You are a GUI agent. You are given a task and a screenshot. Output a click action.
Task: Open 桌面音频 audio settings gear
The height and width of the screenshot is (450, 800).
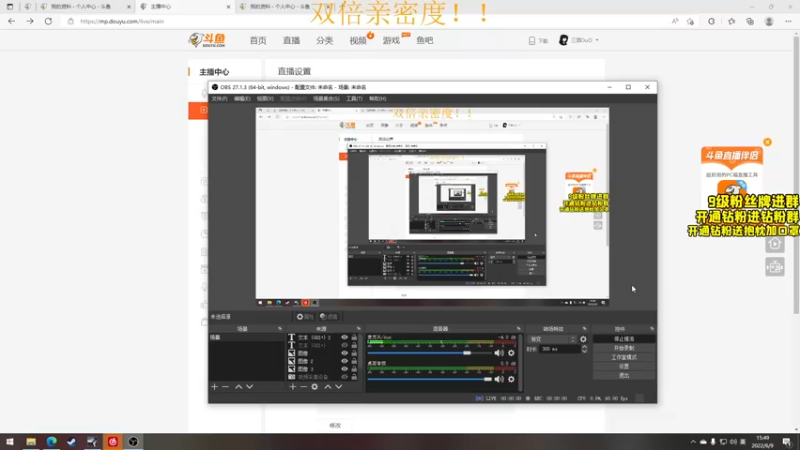pyautogui.click(x=511, y=379)
